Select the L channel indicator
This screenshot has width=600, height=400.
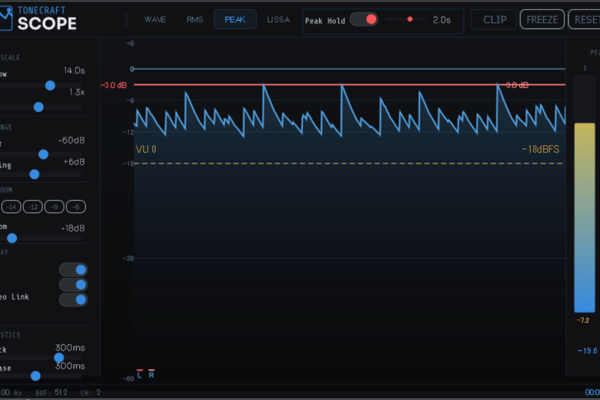(x=140, y=374)
